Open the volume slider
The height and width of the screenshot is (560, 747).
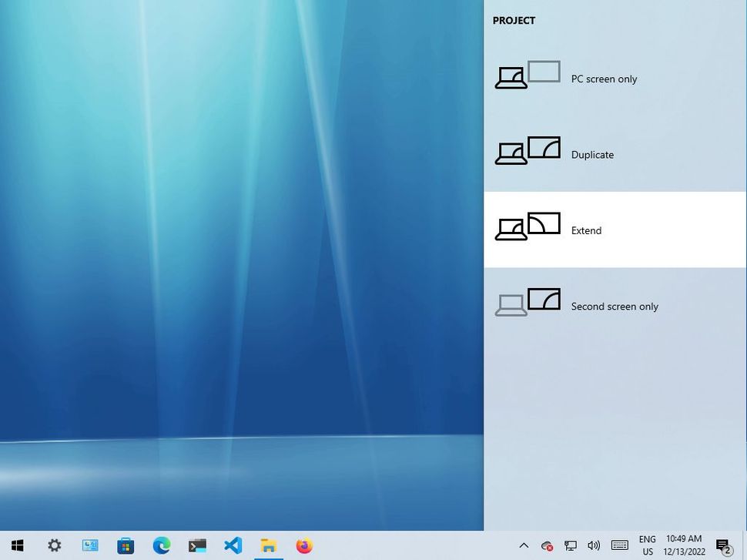(595, 545)
